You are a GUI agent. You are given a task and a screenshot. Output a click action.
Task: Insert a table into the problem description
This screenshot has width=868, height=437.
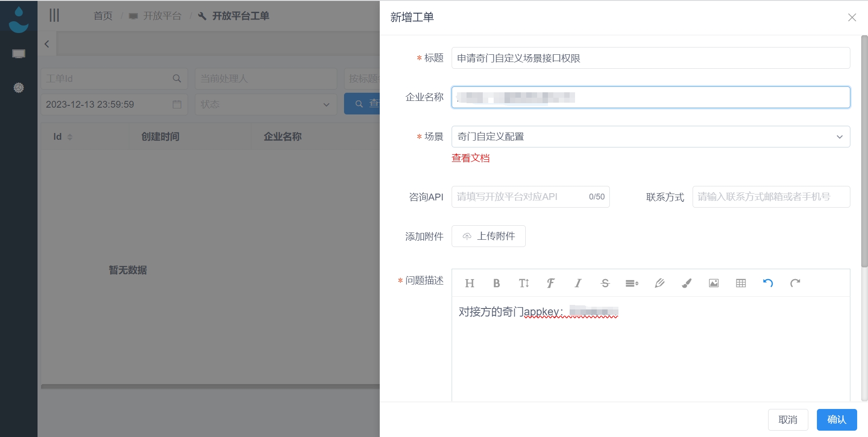click(741, 283)
